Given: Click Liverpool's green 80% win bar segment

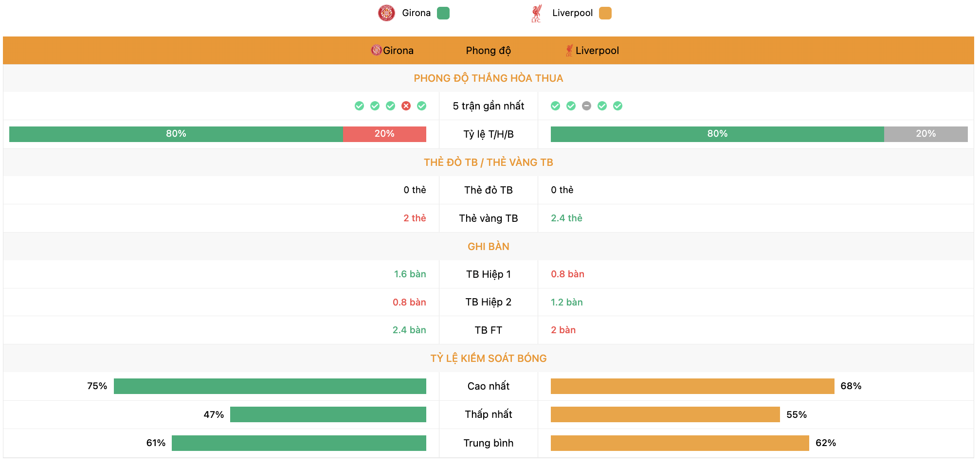Looking at the screenshot, I should [717, 134].
